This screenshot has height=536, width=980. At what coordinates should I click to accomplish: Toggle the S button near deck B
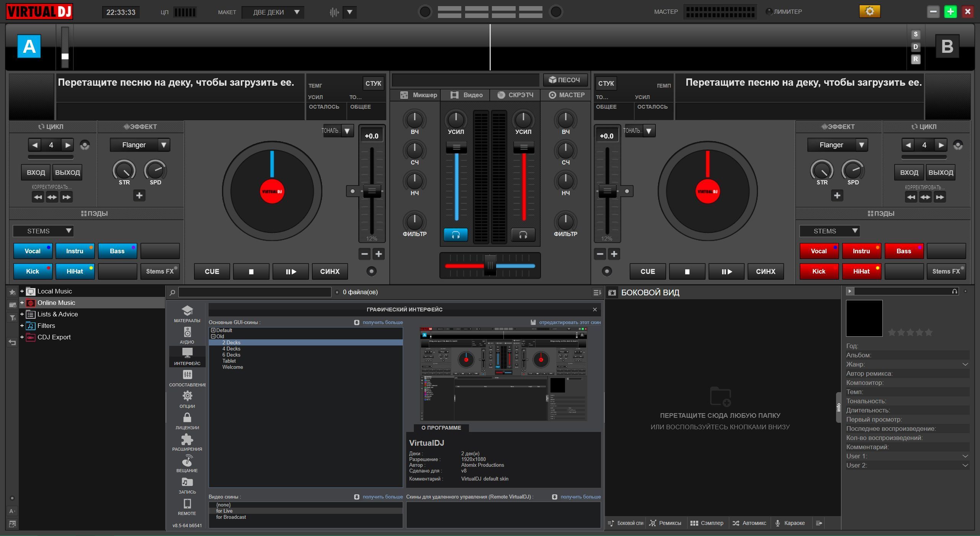click(915, 34)
